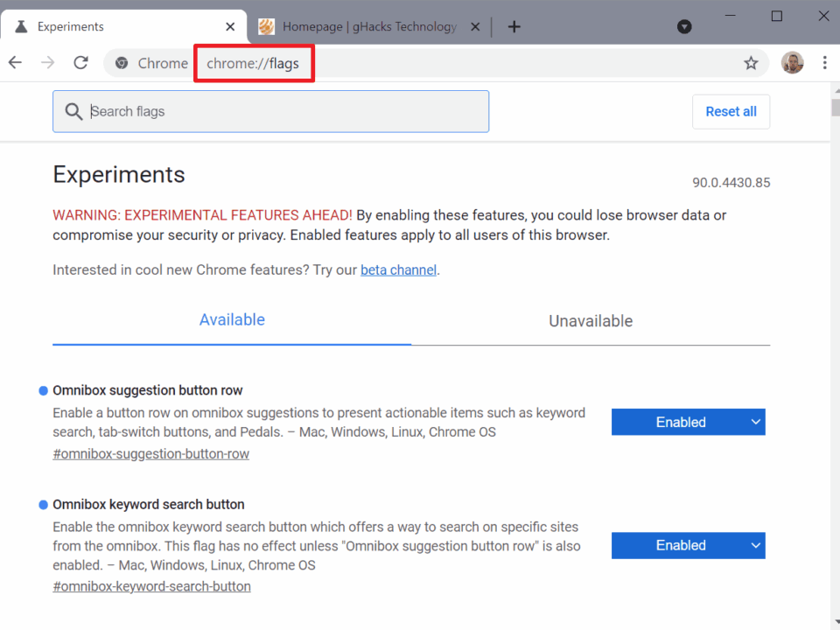Reload the page with refresh icon
The width and height of the screenshot is (840, 630).
tap(81, 63)
